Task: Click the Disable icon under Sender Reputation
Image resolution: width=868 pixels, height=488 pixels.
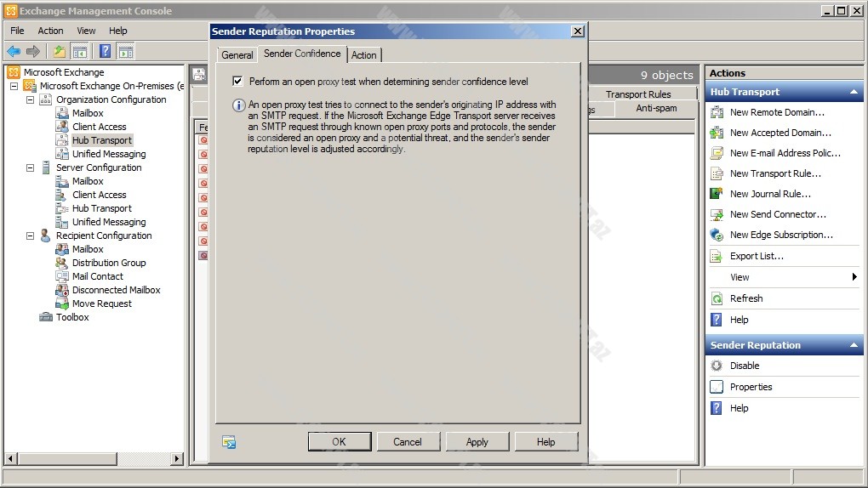Action: [x=717, y=366]
